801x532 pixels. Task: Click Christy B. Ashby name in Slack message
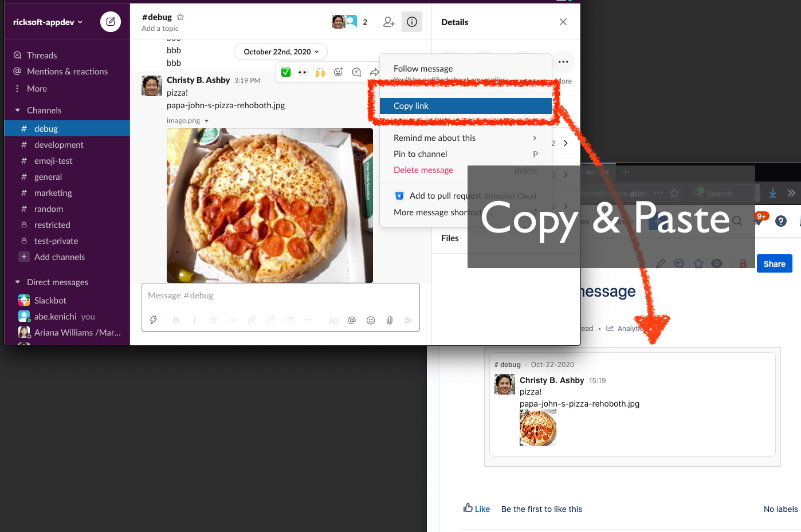coord(198,80)
